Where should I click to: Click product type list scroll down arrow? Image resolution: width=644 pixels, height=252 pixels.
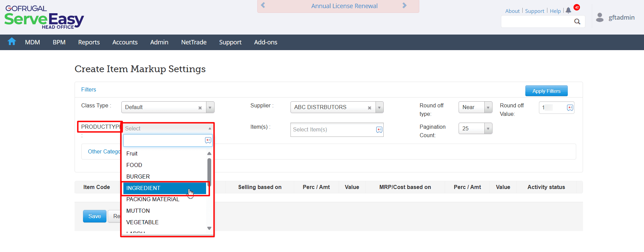point(209,228)
